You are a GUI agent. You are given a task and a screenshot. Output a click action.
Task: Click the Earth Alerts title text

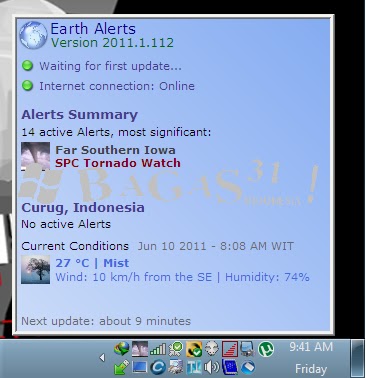93,29
